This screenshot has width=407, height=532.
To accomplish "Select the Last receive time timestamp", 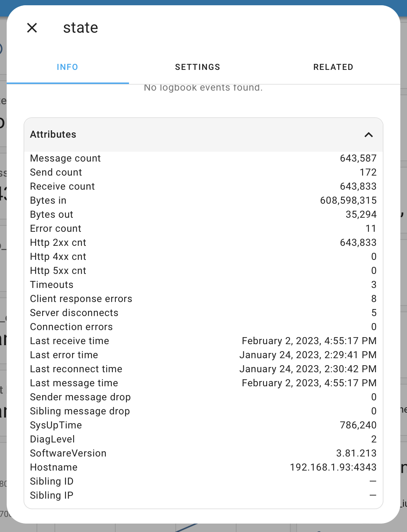I will [309, 341].
